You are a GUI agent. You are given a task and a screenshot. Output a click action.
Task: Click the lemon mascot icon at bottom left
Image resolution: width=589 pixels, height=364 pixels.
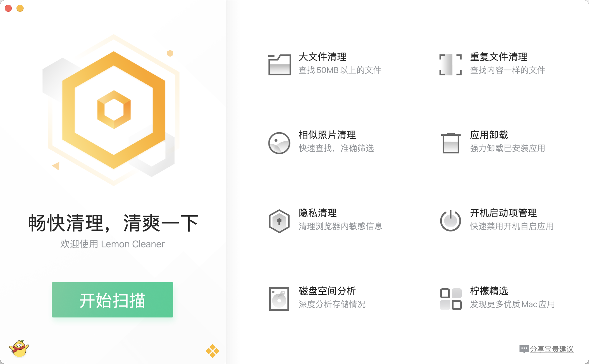(19, 348)
